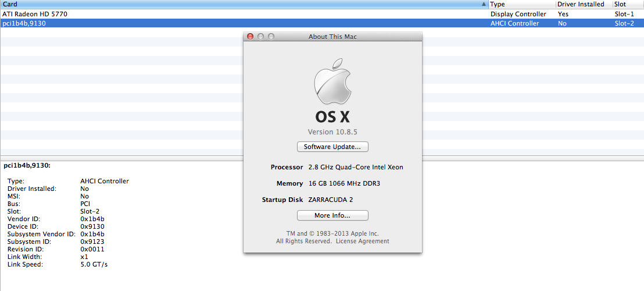Sort by the Slot column header
The width and height of the screenshot is (644, 291).
click(628, 4)
